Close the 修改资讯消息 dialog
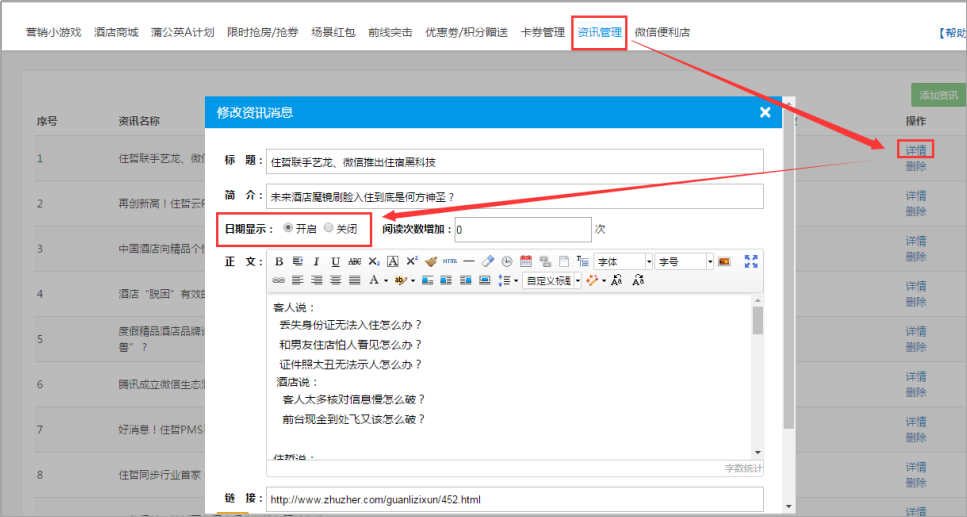This screenshot has width=967, height=517. 765,112
